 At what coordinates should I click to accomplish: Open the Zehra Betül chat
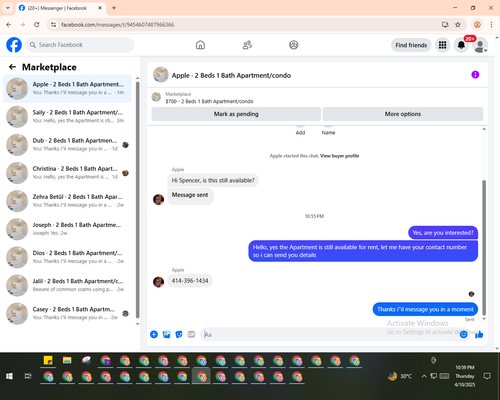67,201
